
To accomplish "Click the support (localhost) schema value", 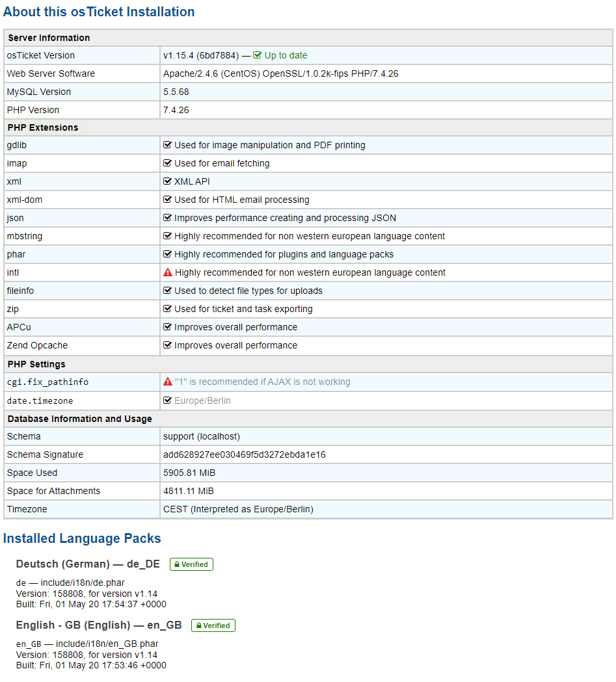I will pyautogui.click(x=202, y=436).
